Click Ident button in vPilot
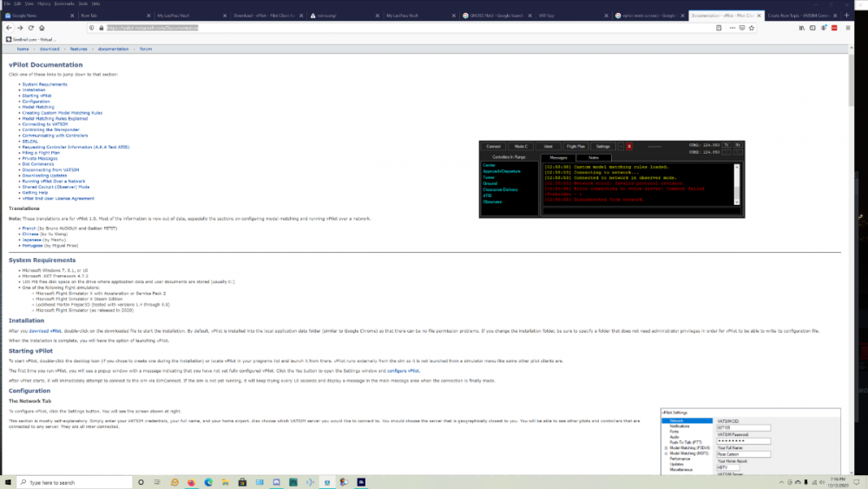 click(548, 146)
